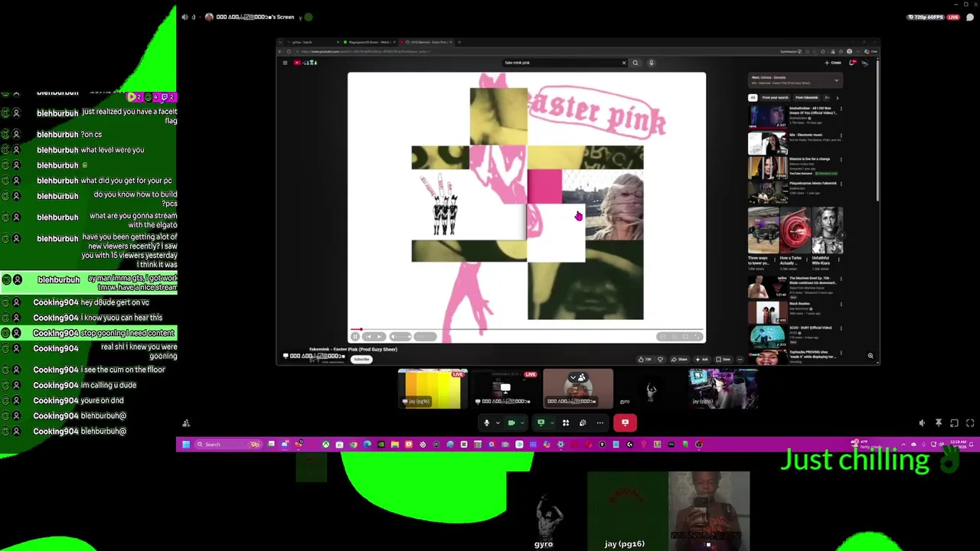The width and height of the screenshot is (980, 551).
Task: Click the shared taskbar Start button
Action: 185,445
